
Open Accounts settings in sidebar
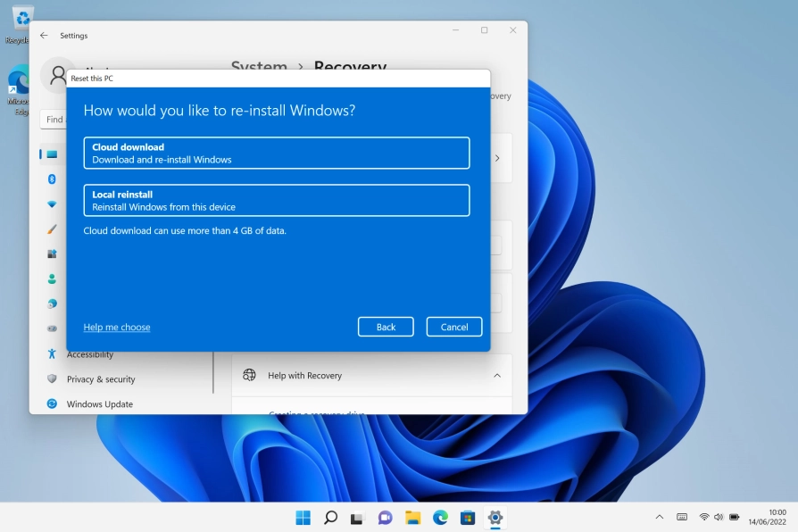click(54, 278)
